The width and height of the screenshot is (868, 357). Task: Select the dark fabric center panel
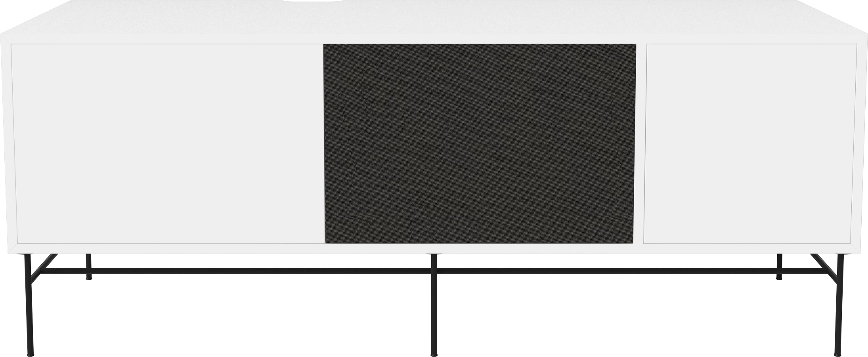tap(480, 143)
